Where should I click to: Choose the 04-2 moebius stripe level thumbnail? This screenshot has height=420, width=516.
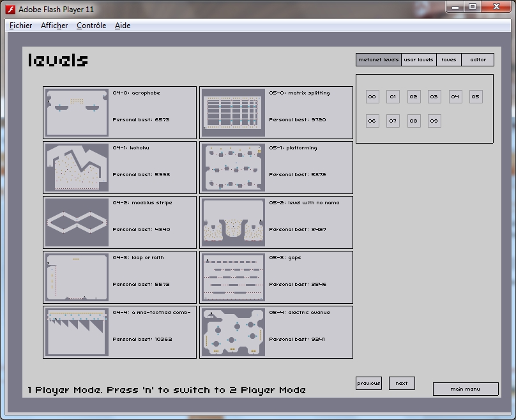click(x=77, y=222)
